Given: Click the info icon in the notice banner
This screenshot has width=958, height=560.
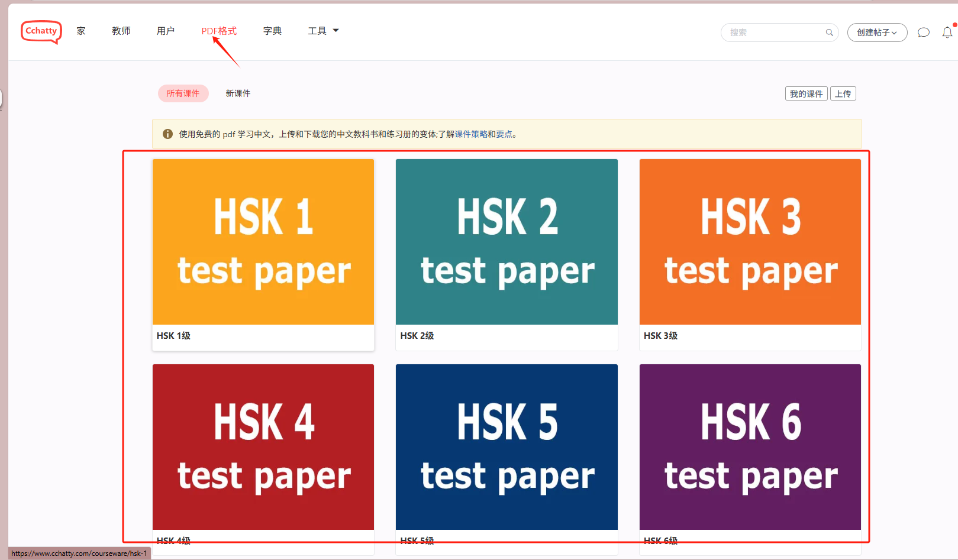Looking at the screenshot, I should coord(167,134).
